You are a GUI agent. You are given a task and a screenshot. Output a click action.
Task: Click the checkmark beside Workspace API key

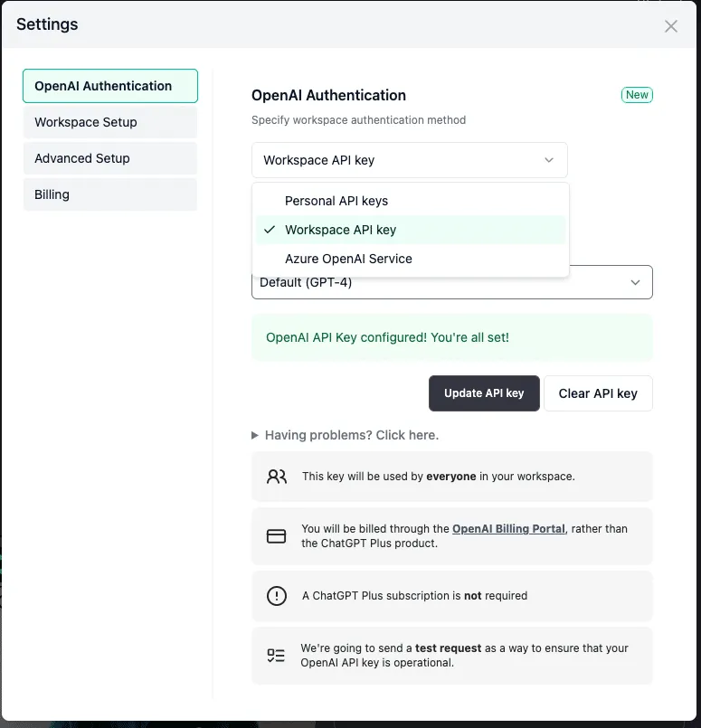(x=270, y=230)
